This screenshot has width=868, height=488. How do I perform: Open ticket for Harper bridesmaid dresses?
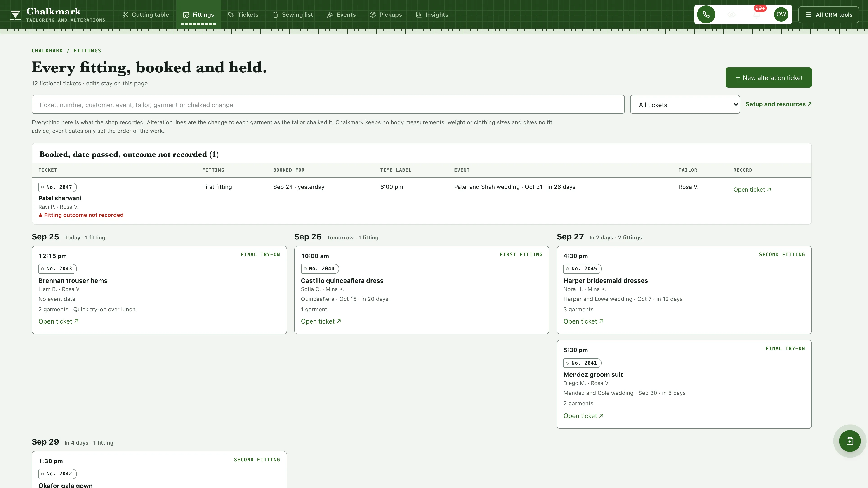point(583,321)
